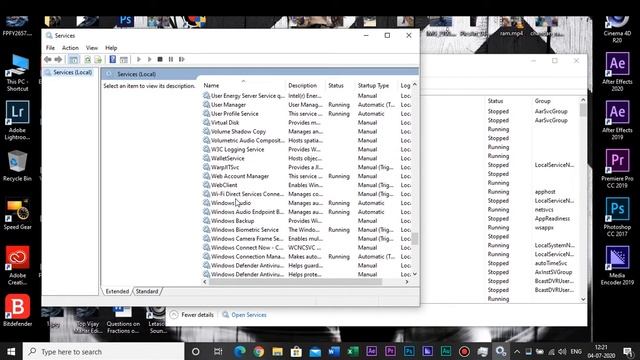Open the View menu in Services
640x360 pixels.
pos(92,48)
